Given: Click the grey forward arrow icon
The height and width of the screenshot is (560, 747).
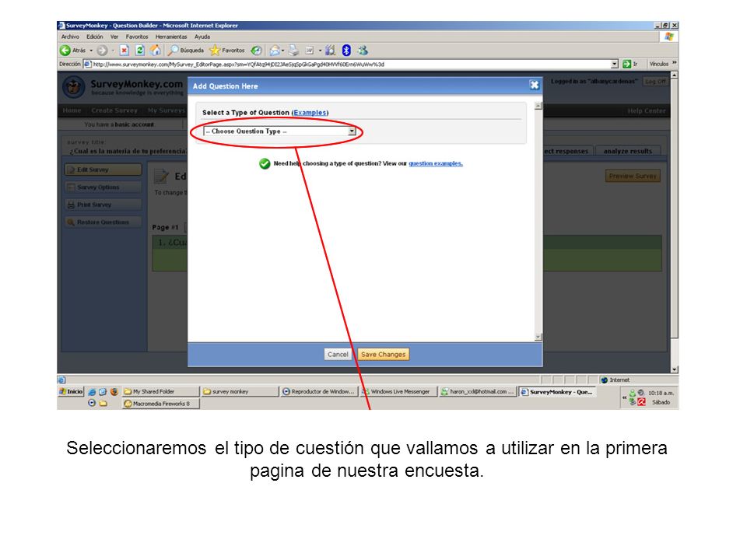Looking at the screenshot, I should pos(102,50).
